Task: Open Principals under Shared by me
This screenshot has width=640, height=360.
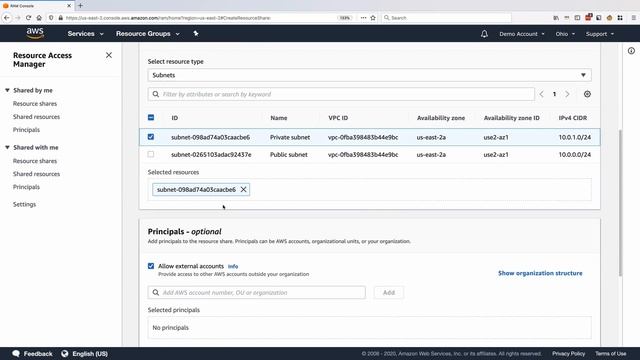Action: coord(26,130)
